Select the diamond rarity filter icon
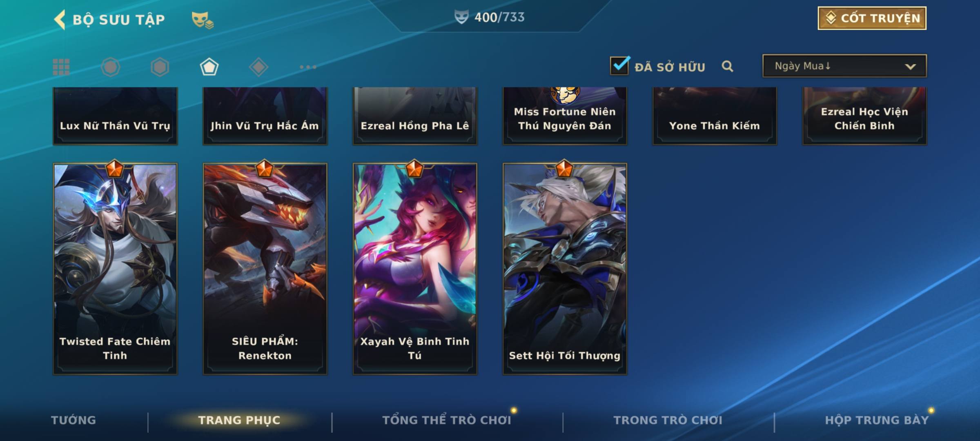This screenshot has height=441, width=980. (x=258, y=67)
